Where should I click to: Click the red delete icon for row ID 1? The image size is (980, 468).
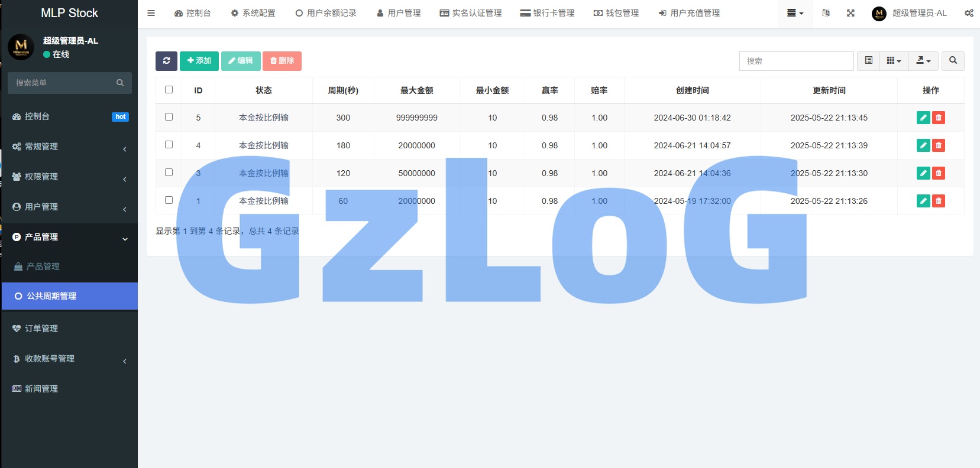[939, 201]
